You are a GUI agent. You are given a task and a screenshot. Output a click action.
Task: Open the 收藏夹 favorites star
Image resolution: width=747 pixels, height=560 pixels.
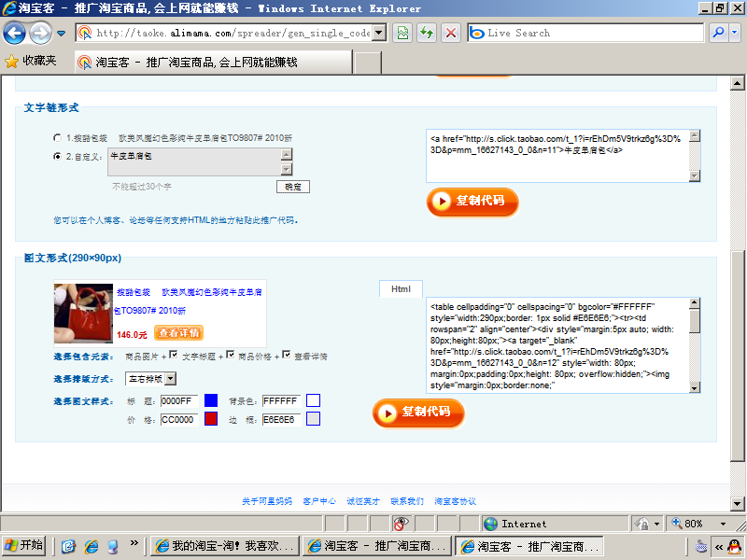coord(30,61)
